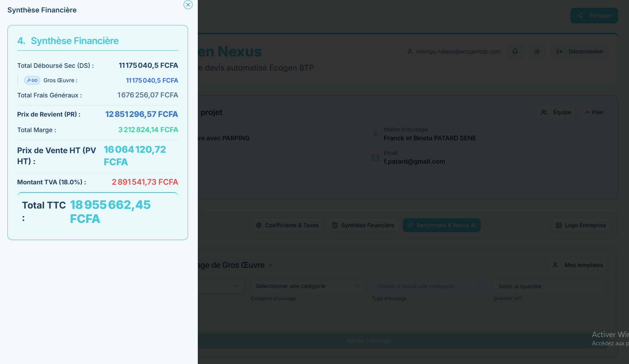Collapse the project section with Plier
629x364 pixels.
(594, 112)
